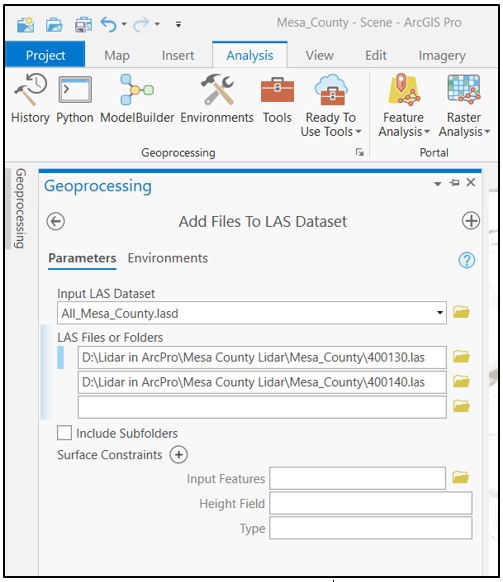
Task: Open geoprocessing Environments settings
Action: 217,98
